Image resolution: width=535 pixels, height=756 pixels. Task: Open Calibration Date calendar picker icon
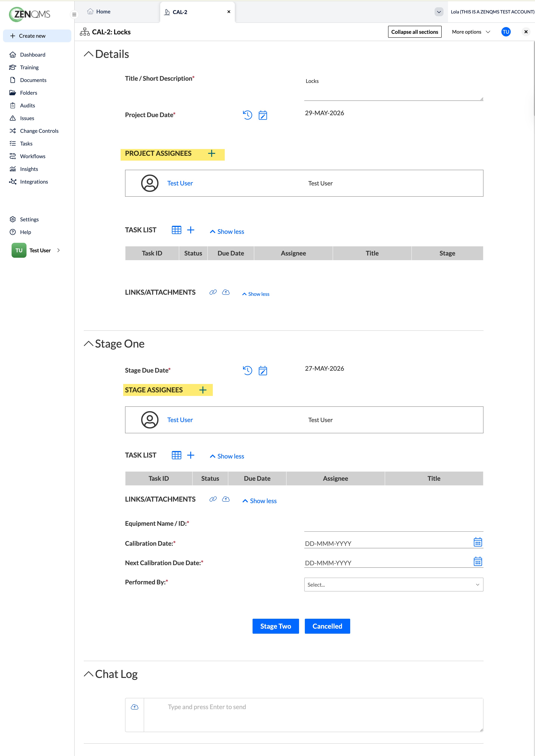(478, 542)
